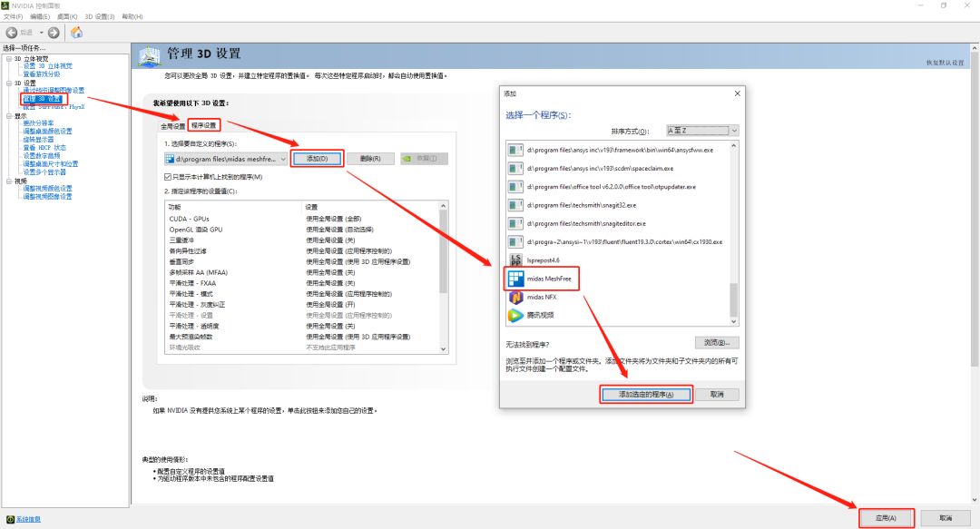Click the snagiteditor.exe program icon

coord(515,223)
